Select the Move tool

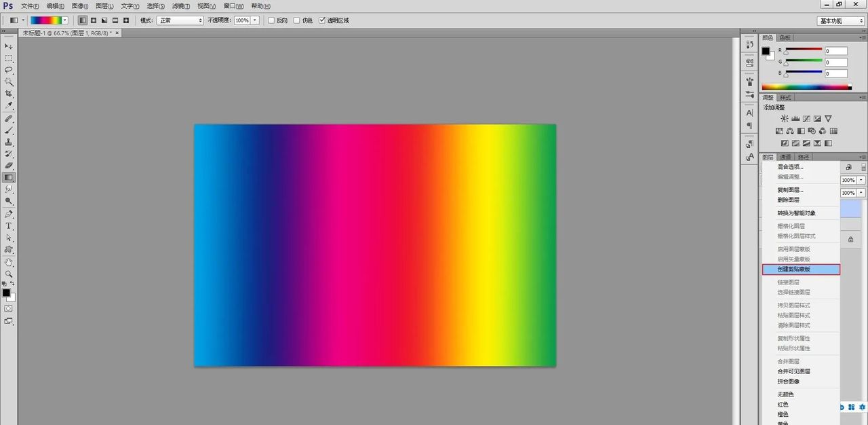pyautogui.click(x=9, y=45)
